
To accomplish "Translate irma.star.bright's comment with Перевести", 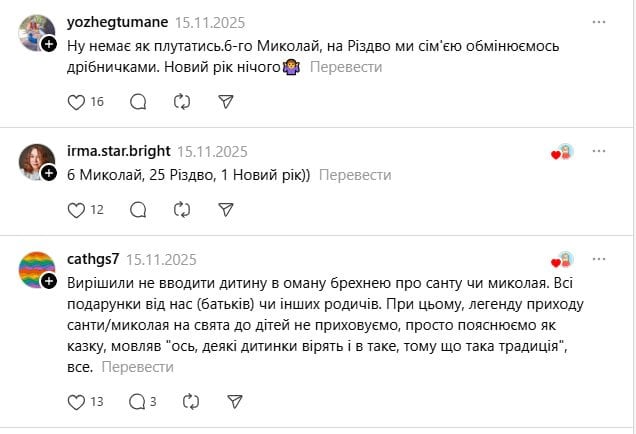I will click(x=355, y=175).
